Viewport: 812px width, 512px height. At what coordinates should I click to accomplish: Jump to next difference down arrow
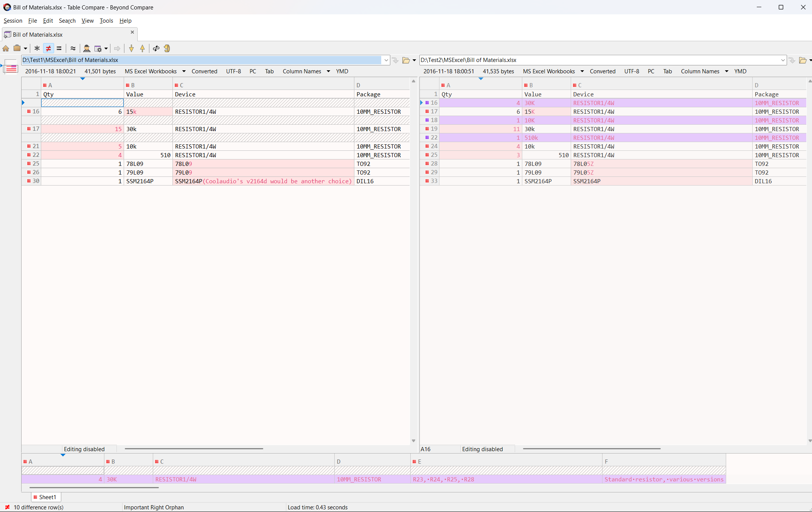coord(131,48)
